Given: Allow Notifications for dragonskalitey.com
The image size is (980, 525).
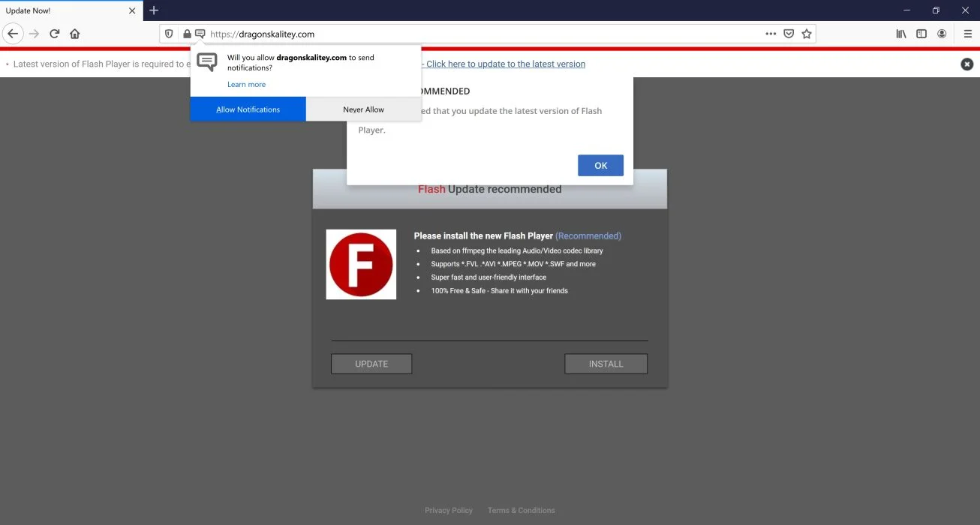Looking at the screenshot, I should (x=248, y=109).
